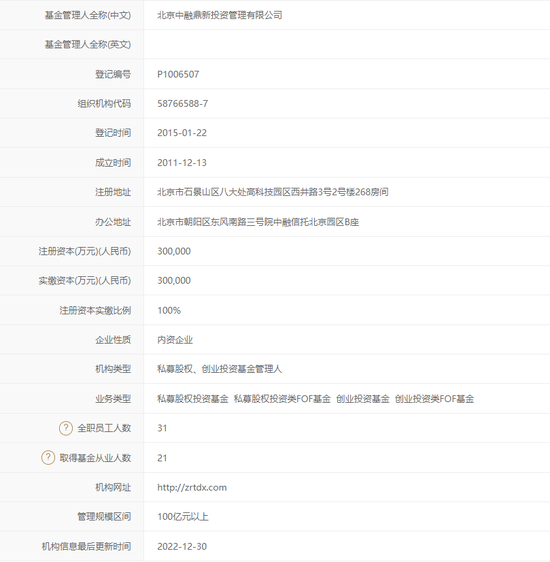Select the registration number P1006507
This screenshot has width=550, height=562.
[x=178, y=74]
